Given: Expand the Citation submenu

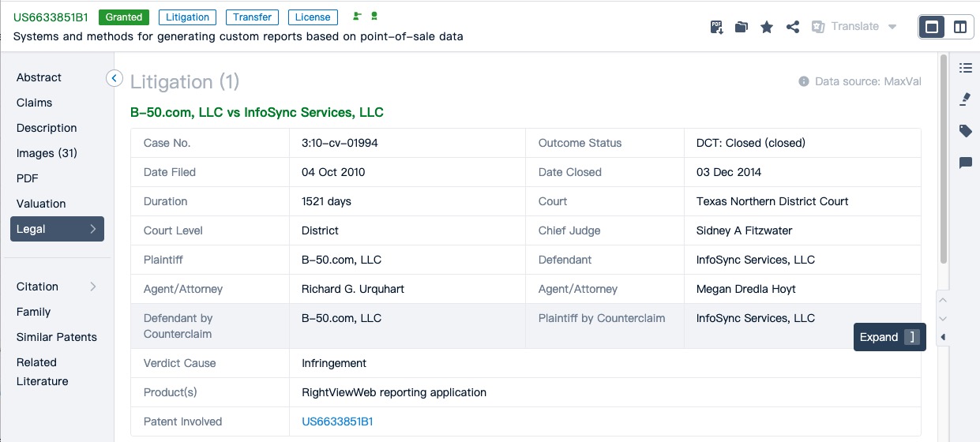Looking at the screenshot, I should pyautogui.click(x=92, y=287).
